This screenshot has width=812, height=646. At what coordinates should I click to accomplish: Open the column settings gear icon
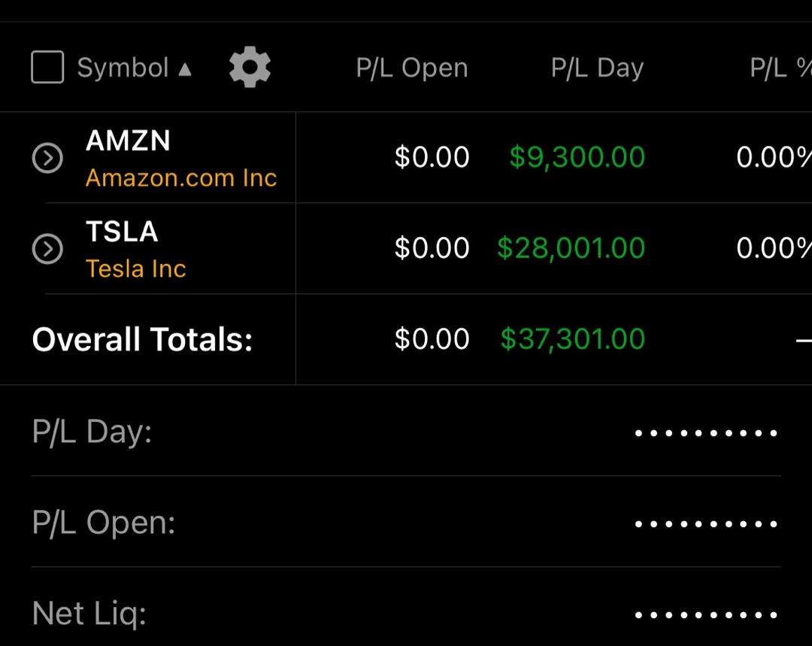coord(249,67)
